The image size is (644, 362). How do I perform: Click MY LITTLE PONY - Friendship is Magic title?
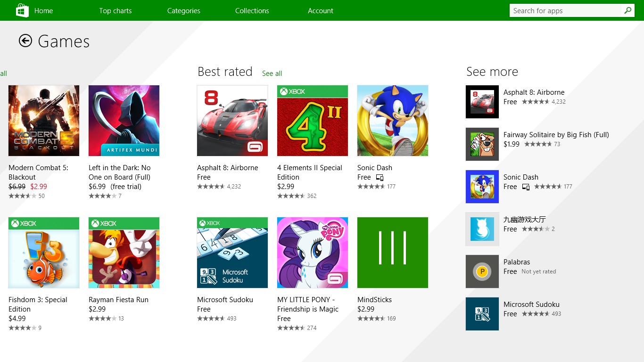pyautogui.click(x=308, y=304)
